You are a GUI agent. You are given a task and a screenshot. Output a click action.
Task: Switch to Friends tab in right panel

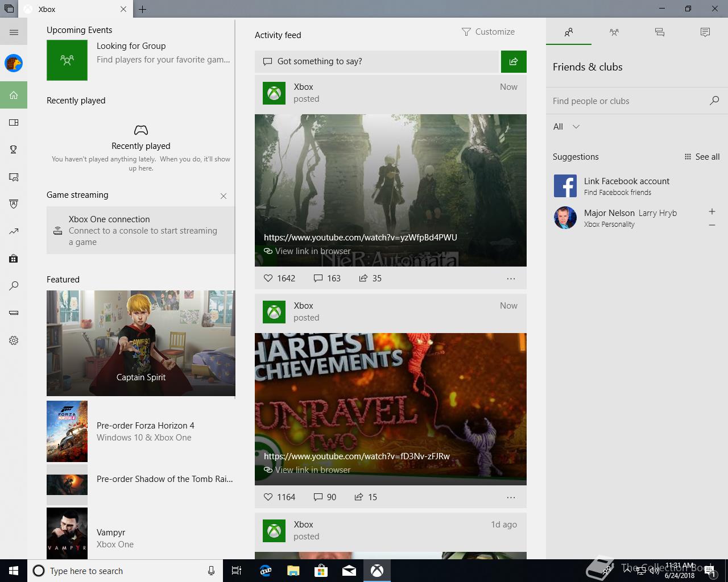tap(569, 32)
